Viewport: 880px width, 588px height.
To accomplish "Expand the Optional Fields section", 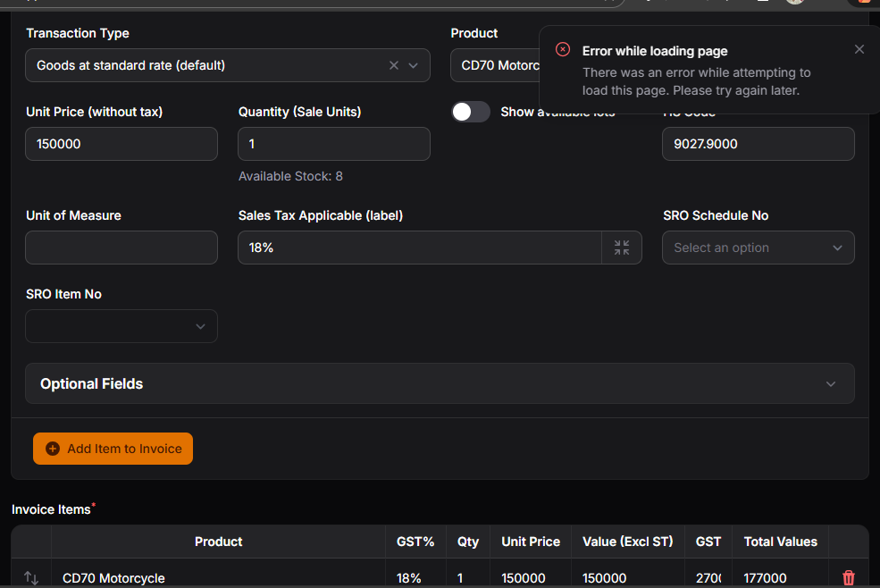I will (440, 383).
